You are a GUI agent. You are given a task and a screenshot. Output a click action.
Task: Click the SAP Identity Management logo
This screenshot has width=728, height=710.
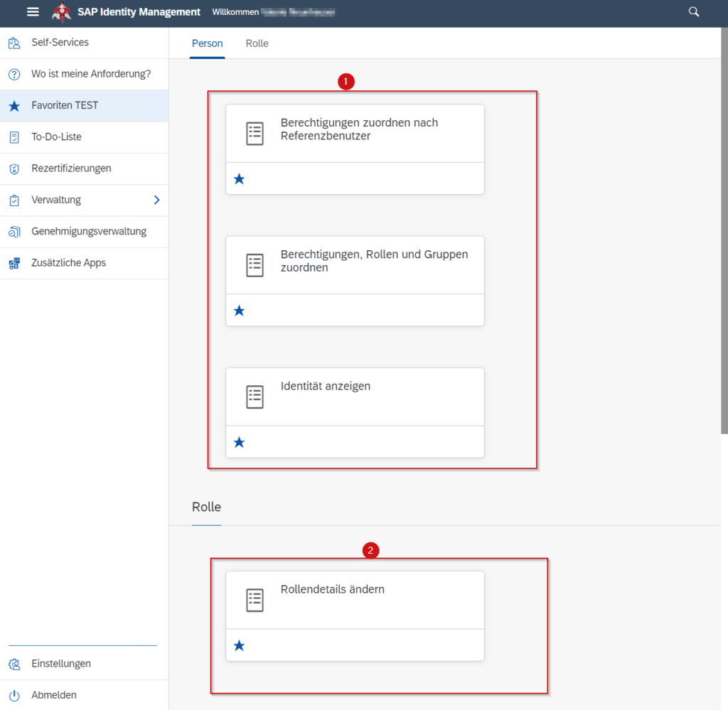tap(62, 12)
